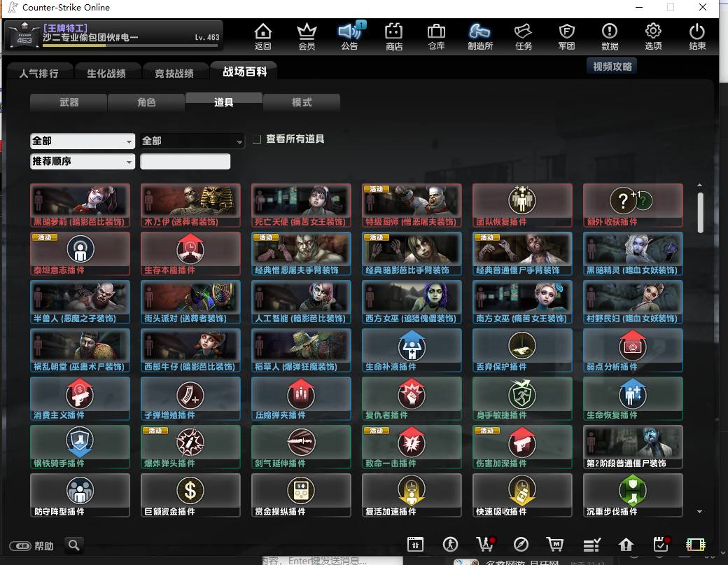Open the 军团 clan shield icon
The image size is (728, 565).
(x=566, y=36)
